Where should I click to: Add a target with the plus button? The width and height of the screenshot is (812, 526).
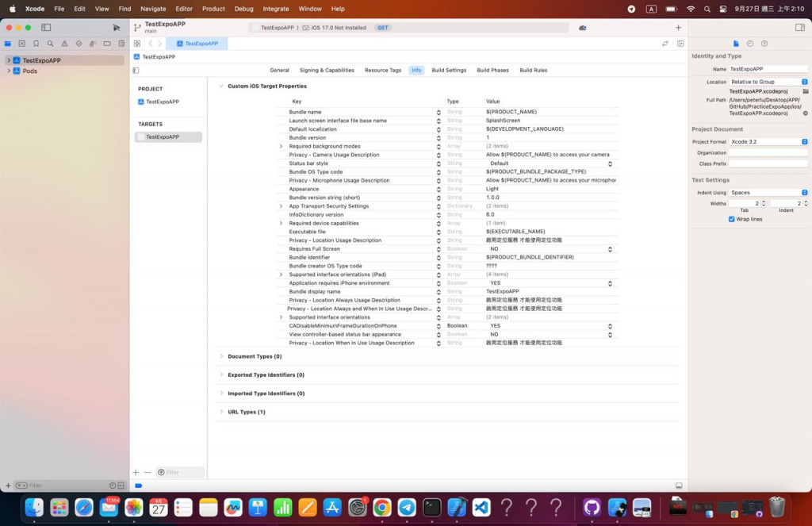pyautogui.click(x=136, y=472)
